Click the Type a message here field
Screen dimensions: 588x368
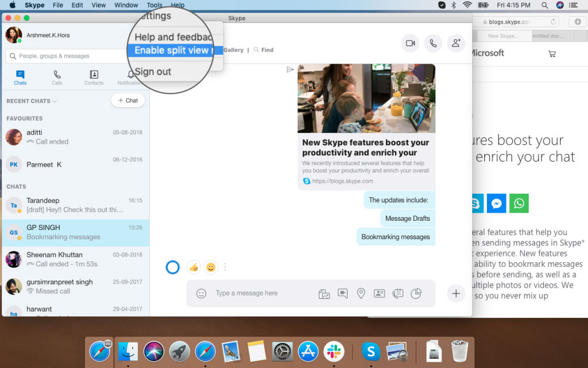247,293
